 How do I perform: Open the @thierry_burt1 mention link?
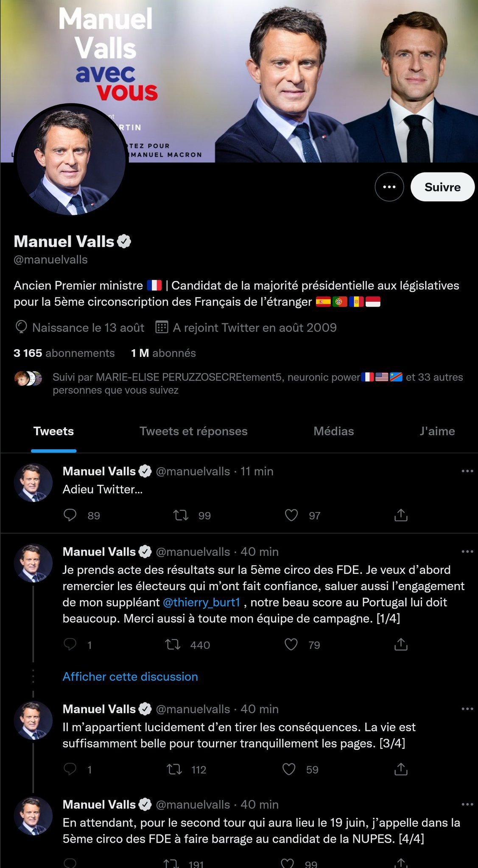(x=201, y=602)
